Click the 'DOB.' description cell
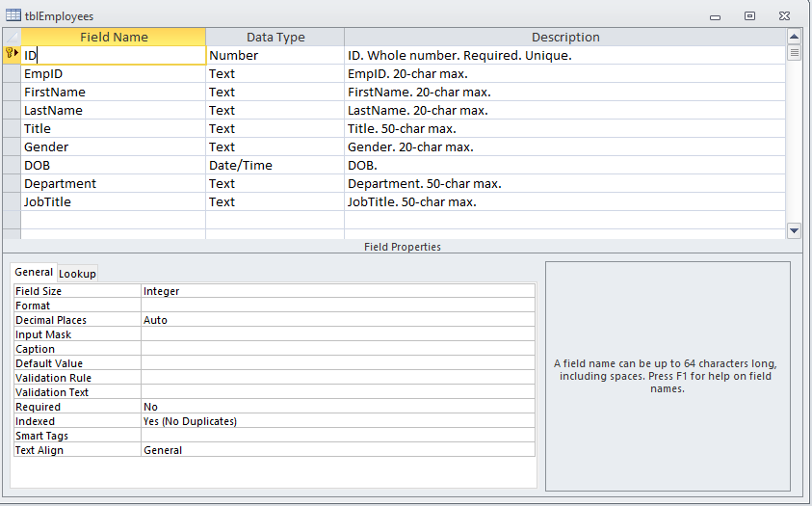Image resolution: width=812 pixels, height=506 pixels. click(x=565, y=165)
